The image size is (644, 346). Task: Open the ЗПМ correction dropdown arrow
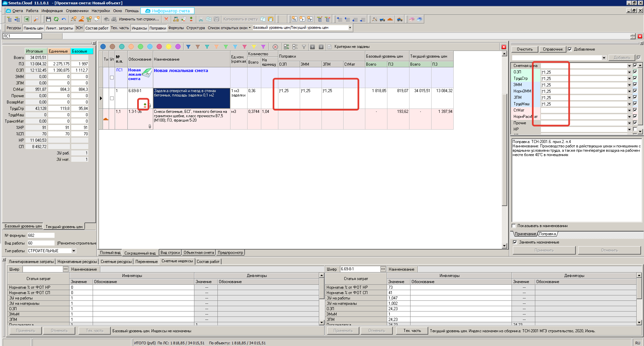click(x=629, y=97)
